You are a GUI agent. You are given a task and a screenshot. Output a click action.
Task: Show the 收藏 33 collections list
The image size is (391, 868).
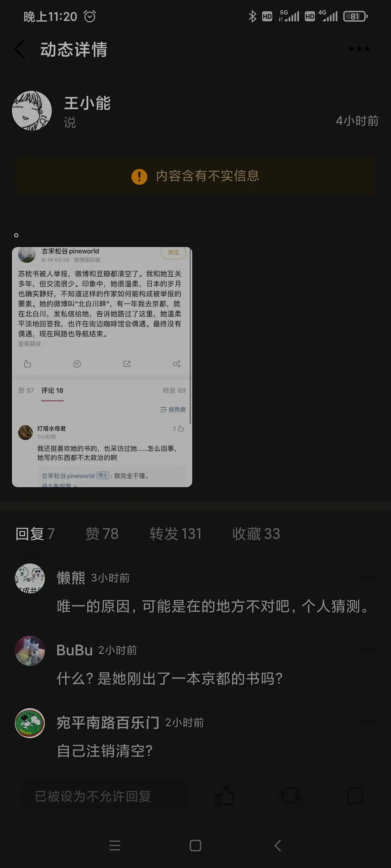pyautogui.click(x=256, y=534)
